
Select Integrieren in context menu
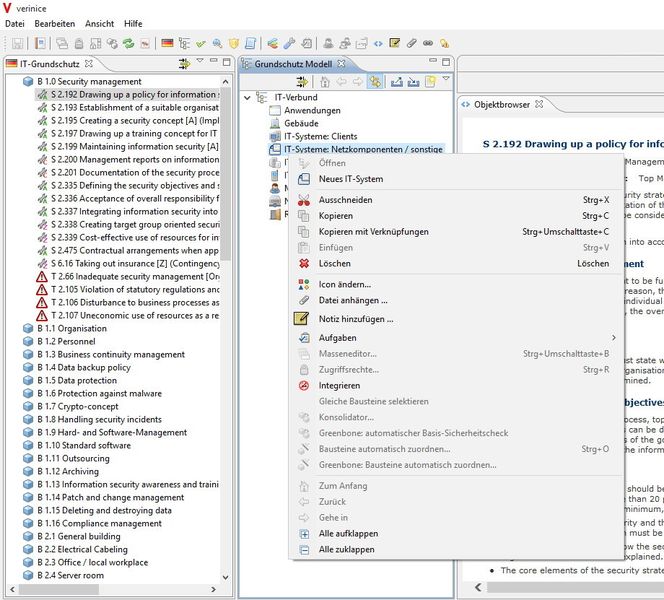455,385
